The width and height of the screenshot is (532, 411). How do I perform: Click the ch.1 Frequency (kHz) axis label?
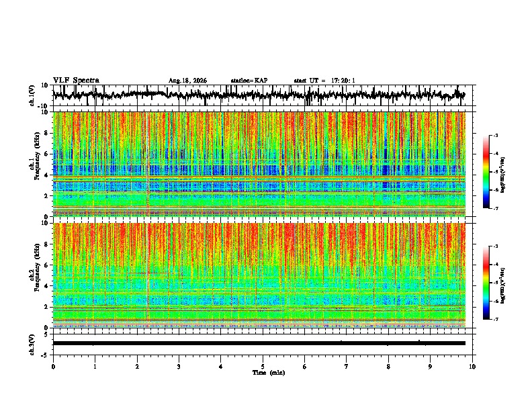[x=35, y=164]
